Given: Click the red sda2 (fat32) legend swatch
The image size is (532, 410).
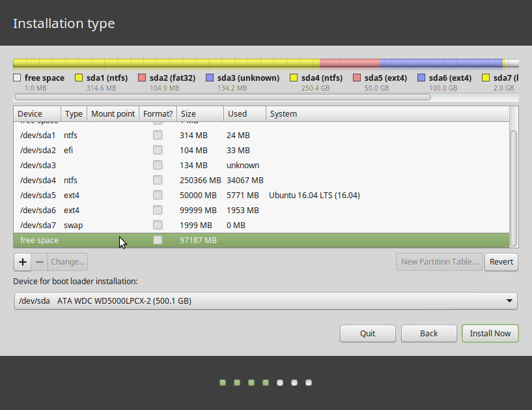Looking at the screenshot, I should [x=142, y=78].
